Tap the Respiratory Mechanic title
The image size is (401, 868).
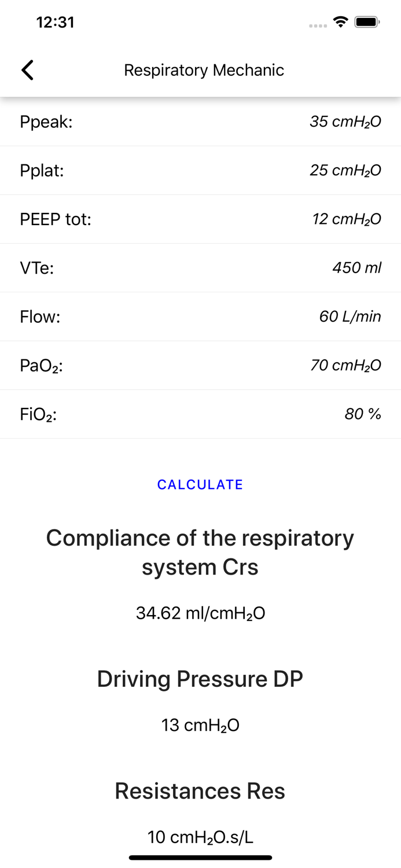[204, 69]
